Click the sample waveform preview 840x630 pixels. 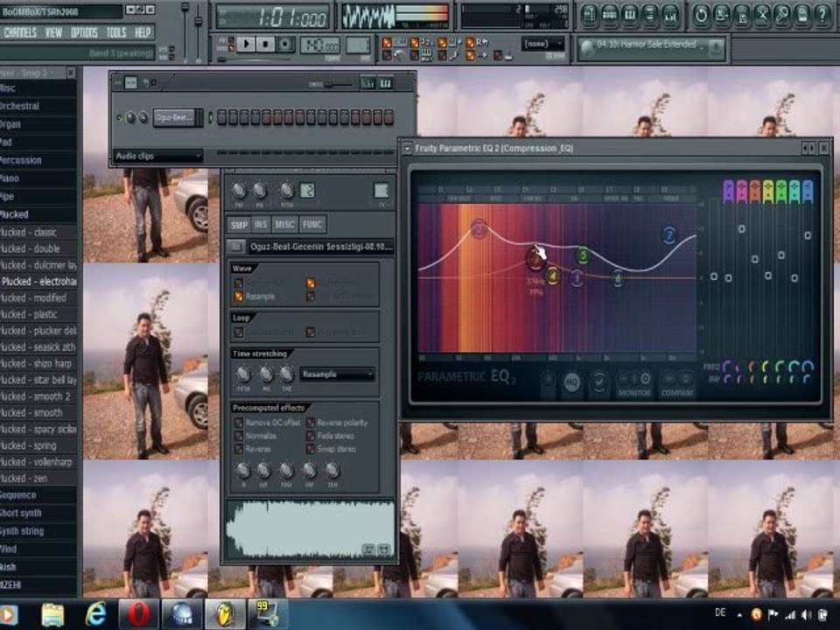point(310,529)
